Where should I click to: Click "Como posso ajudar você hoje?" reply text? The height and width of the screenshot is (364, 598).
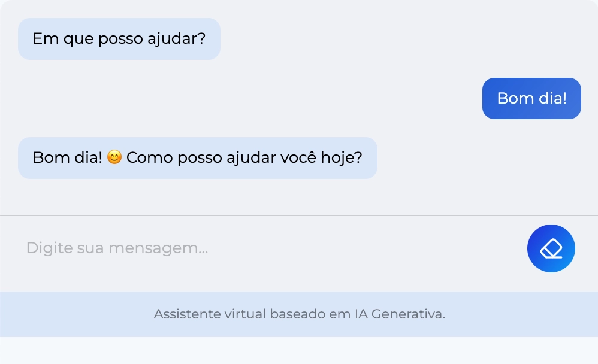244,158
